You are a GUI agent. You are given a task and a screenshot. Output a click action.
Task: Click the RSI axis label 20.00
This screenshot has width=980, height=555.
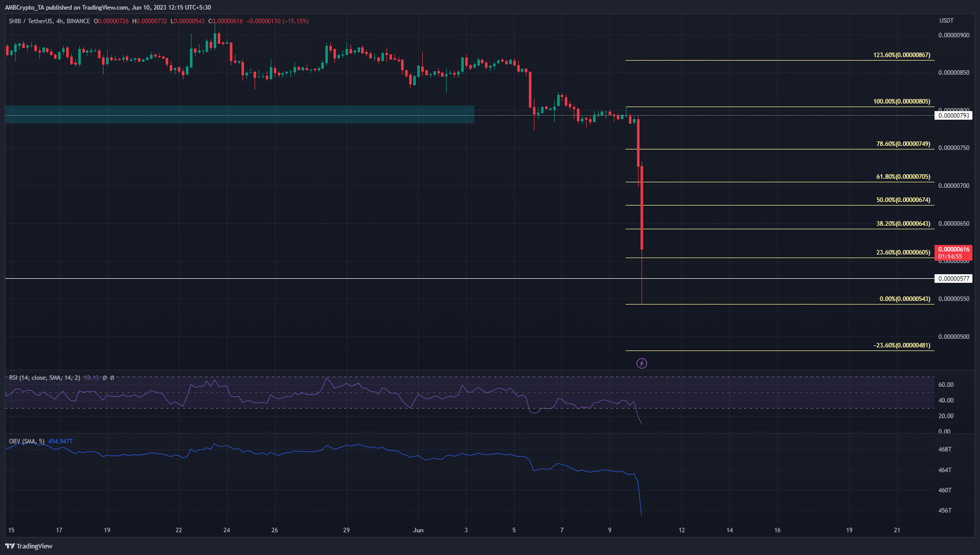(x=946, y=416)
